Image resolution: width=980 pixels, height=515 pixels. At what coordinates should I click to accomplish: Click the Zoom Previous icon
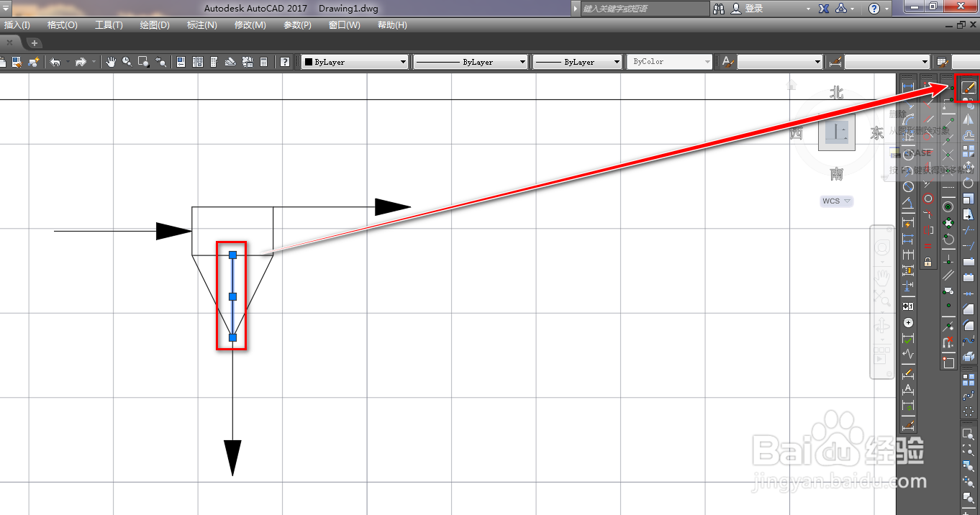(160, 62)
